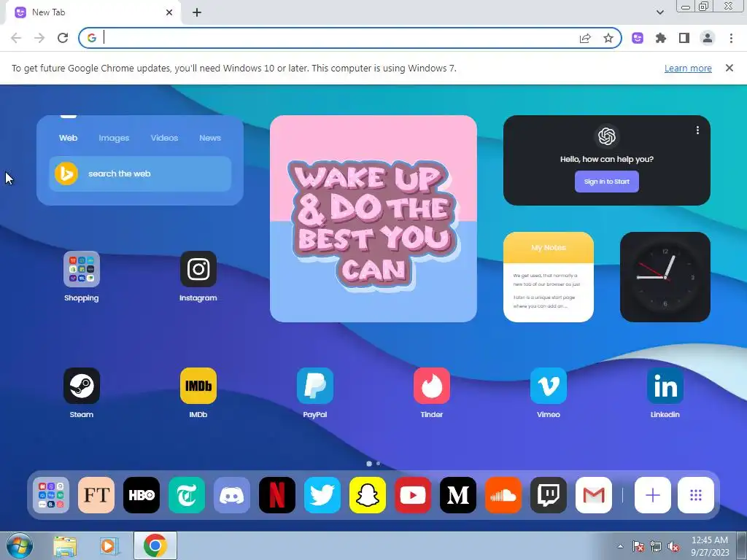
Task: Click the Wake Up motivational image
Action: 373,219
